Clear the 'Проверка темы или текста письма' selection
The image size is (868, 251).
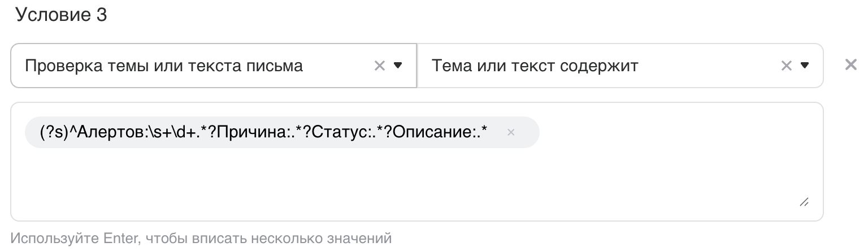(x=380, y=66)
